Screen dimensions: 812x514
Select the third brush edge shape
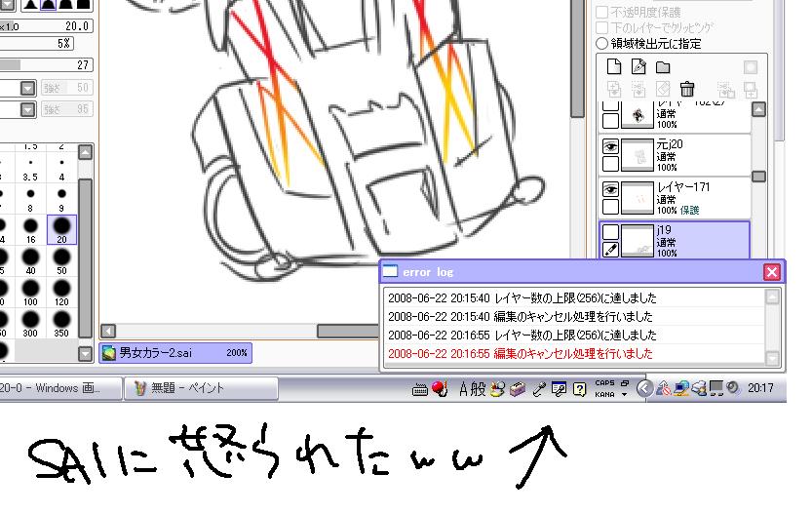(65, 5)
